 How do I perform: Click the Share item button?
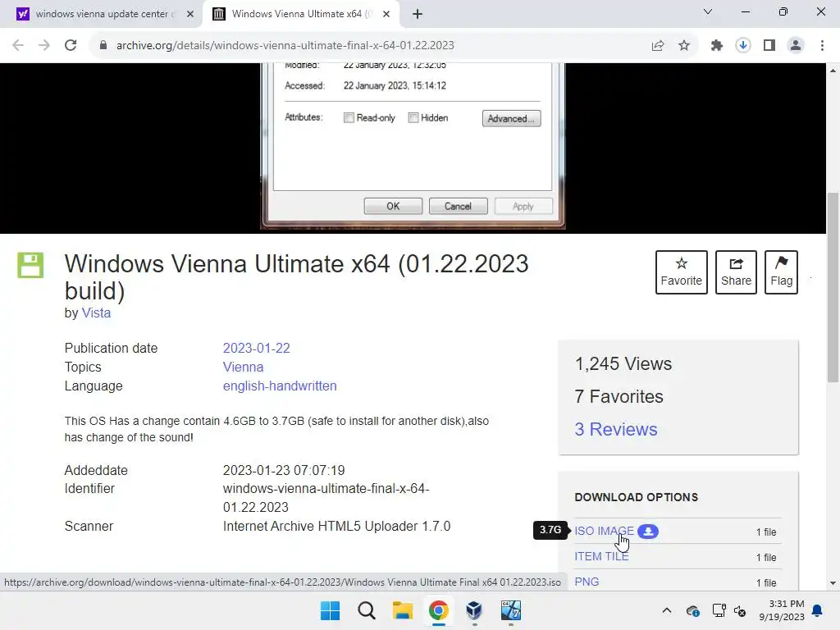pos(736,272)
